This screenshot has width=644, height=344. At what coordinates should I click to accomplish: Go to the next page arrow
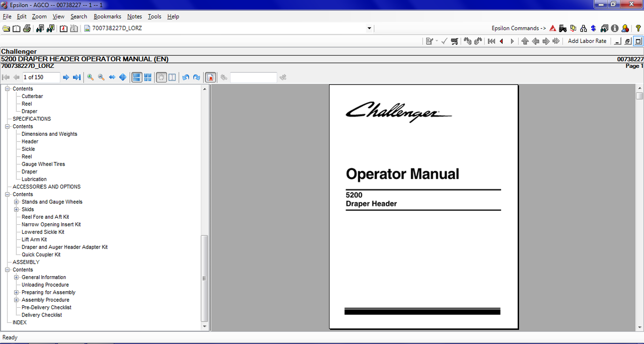tap(66, 77)
